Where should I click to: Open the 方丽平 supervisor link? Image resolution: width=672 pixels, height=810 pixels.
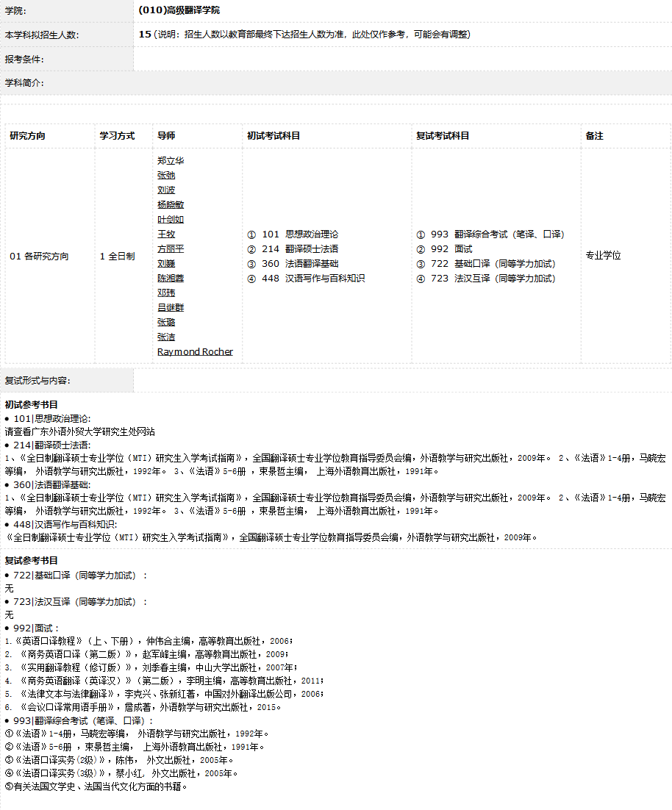pos(171,248)
